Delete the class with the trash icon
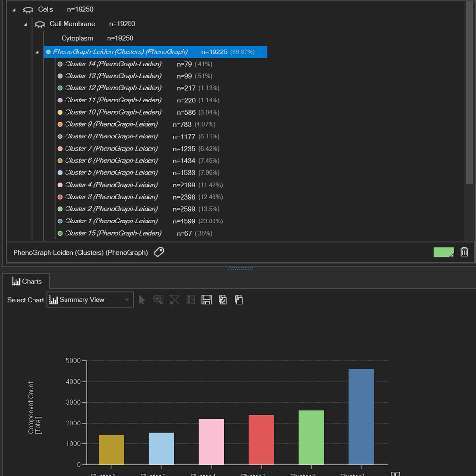476x476 pixels. click(464, 252)
